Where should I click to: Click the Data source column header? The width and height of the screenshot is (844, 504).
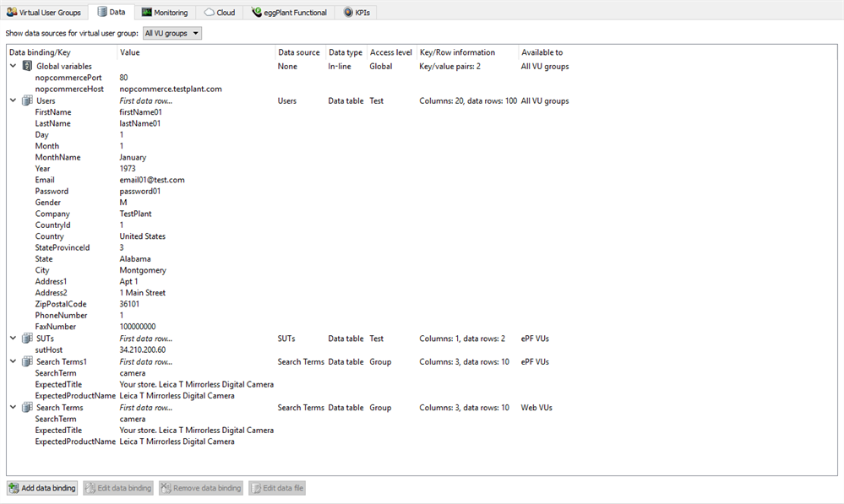(299, 52)
